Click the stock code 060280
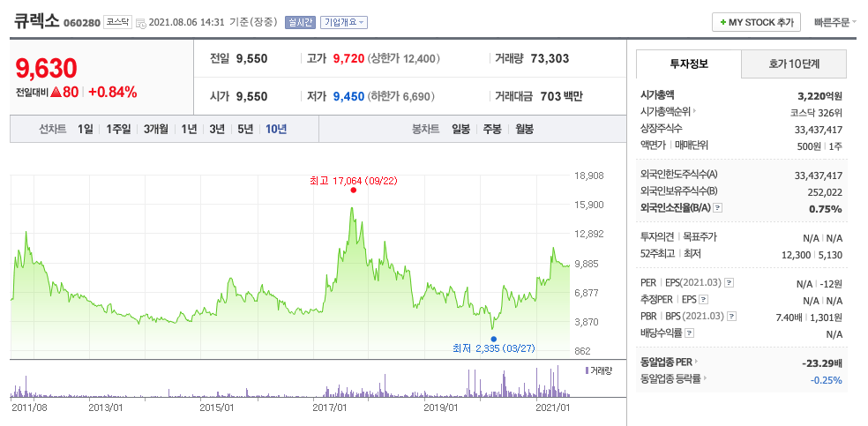Viewport: 868px width, 426px height. 82,23
